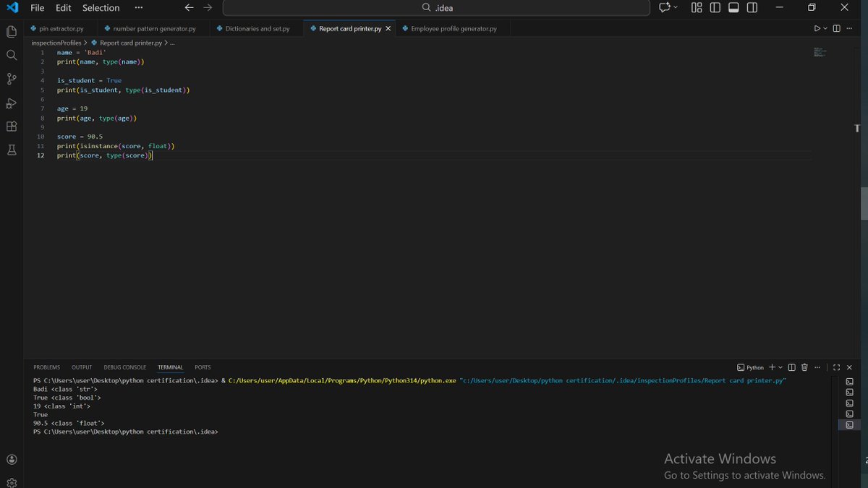This screenshot has height=488, width=868.
Task: Open the OUTPUT panel tab
Action: (x=82, y=367)
